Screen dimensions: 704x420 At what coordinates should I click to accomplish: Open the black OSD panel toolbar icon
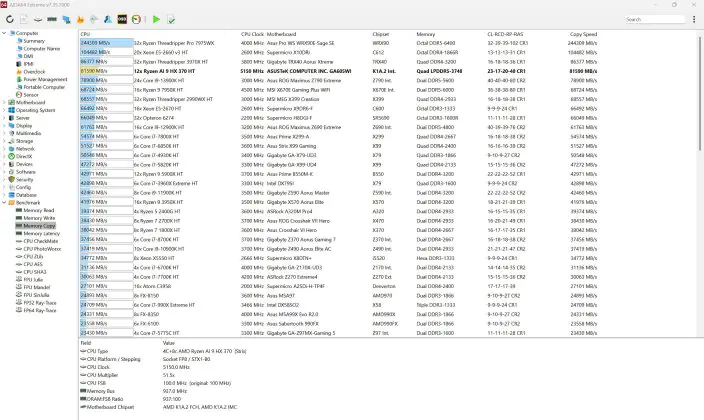[122, 19]
